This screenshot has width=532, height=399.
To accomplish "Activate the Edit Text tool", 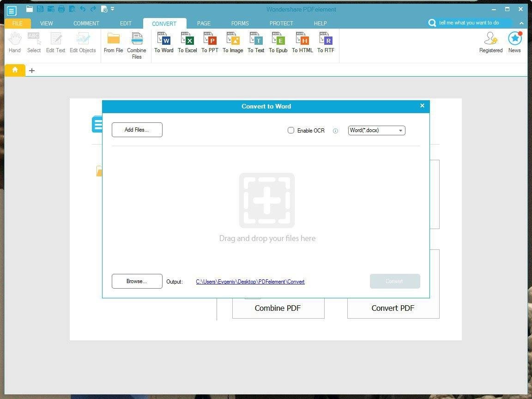I will [55, 43].
